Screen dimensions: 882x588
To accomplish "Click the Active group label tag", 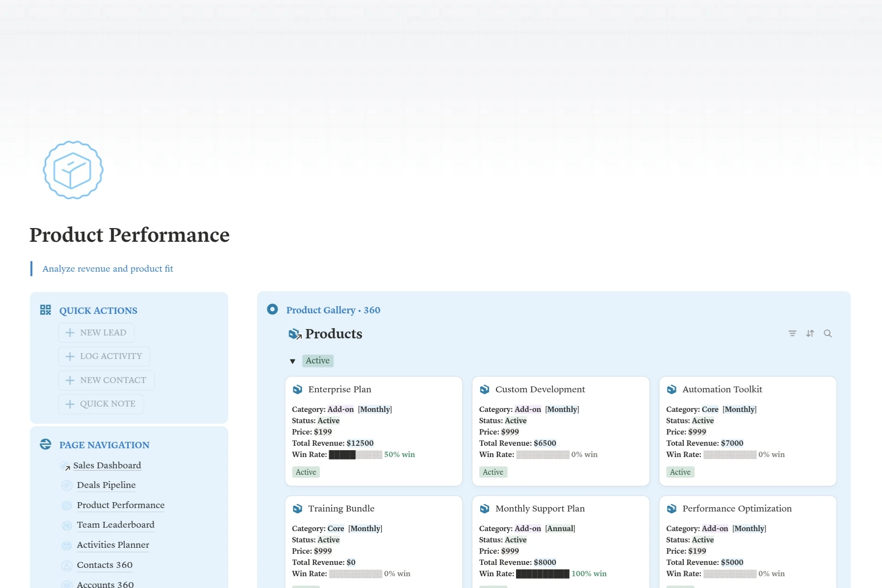I will tap(317, 361).
